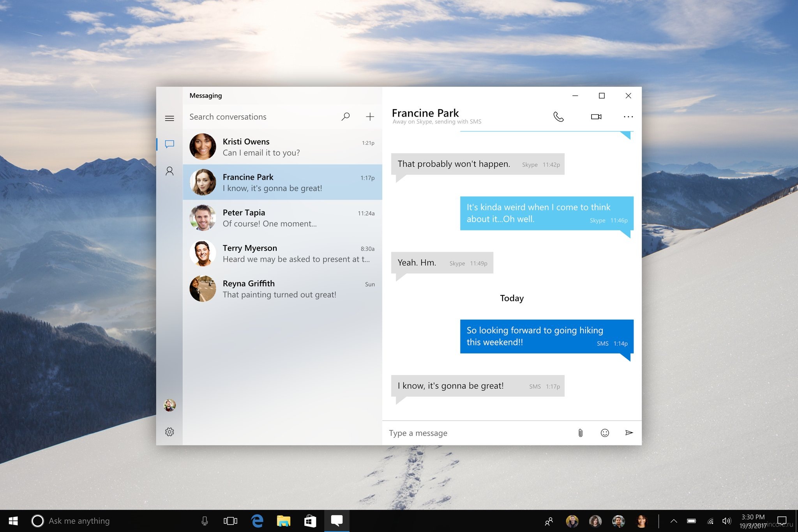
Task: Click the search magnifier icon
Action: 346,117
